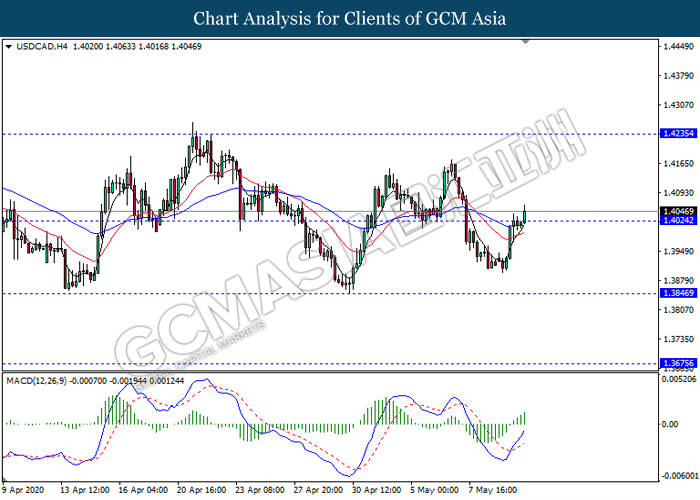
Task: Click the triangle arrow before USDCAD,H4
Action: [x=9, y=46]
